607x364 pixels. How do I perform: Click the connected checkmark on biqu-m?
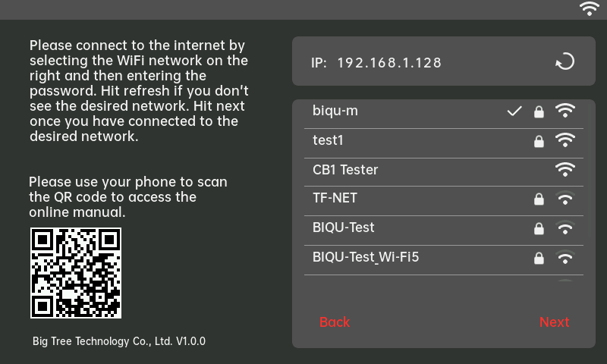514,111
